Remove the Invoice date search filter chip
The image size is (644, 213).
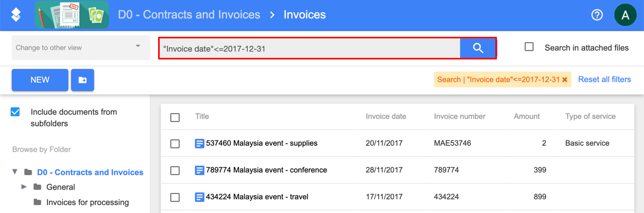coord(565,80)
